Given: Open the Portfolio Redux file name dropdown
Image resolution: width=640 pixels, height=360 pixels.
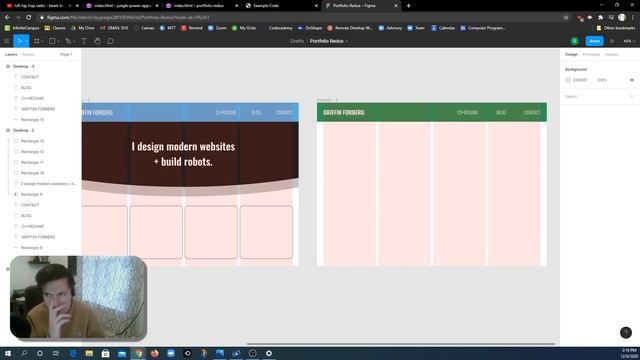Looking at the screenshot, I should [x=347, y=41].
